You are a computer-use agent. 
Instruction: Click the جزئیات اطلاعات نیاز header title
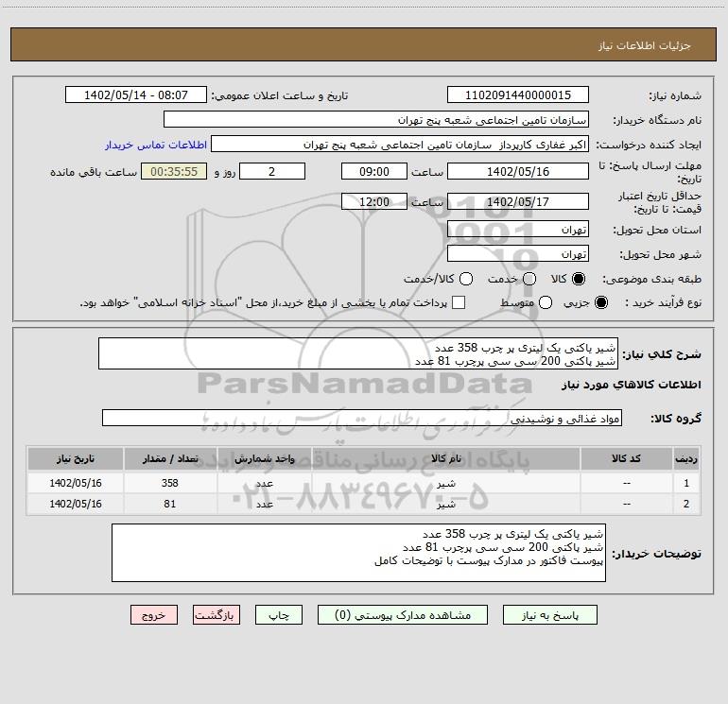point(645,45)
